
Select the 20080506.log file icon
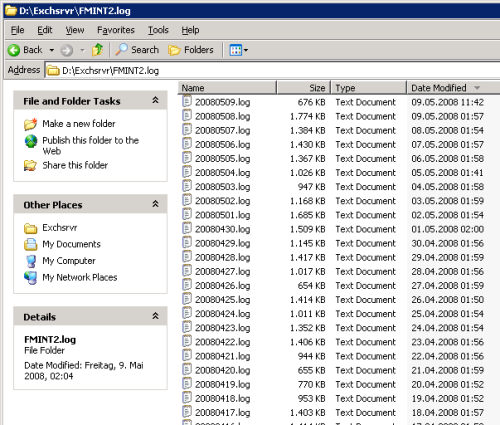[x=187, y=143]
